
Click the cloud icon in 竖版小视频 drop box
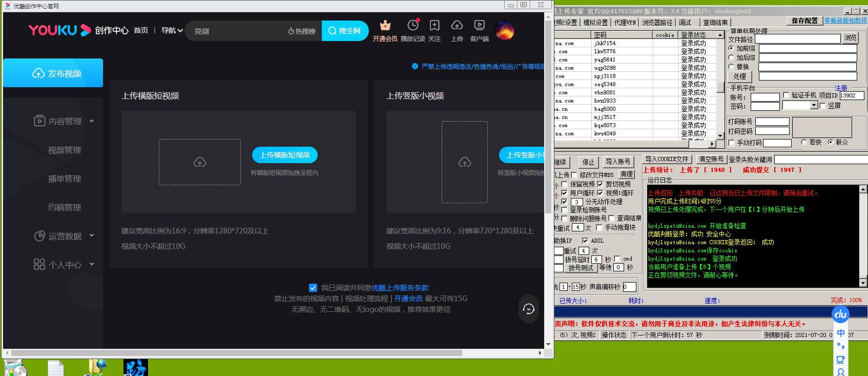pos(465,162)
